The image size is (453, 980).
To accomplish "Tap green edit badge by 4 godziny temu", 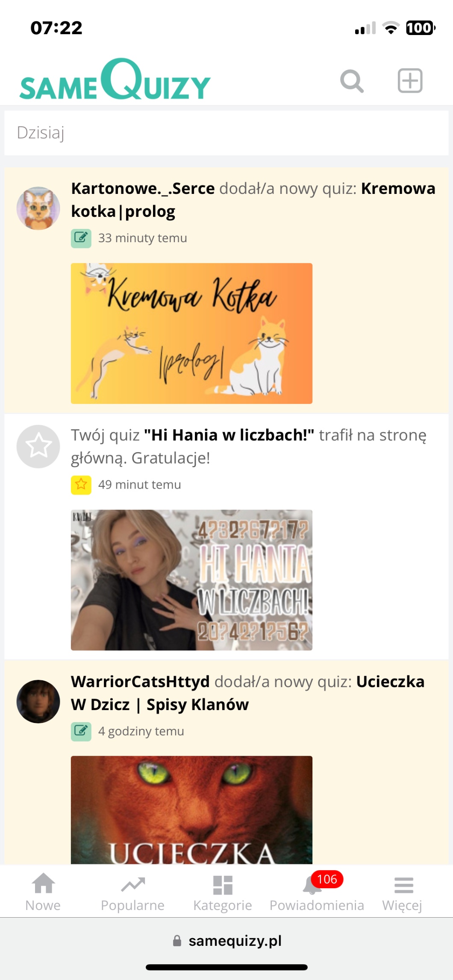I will (81, 731).
